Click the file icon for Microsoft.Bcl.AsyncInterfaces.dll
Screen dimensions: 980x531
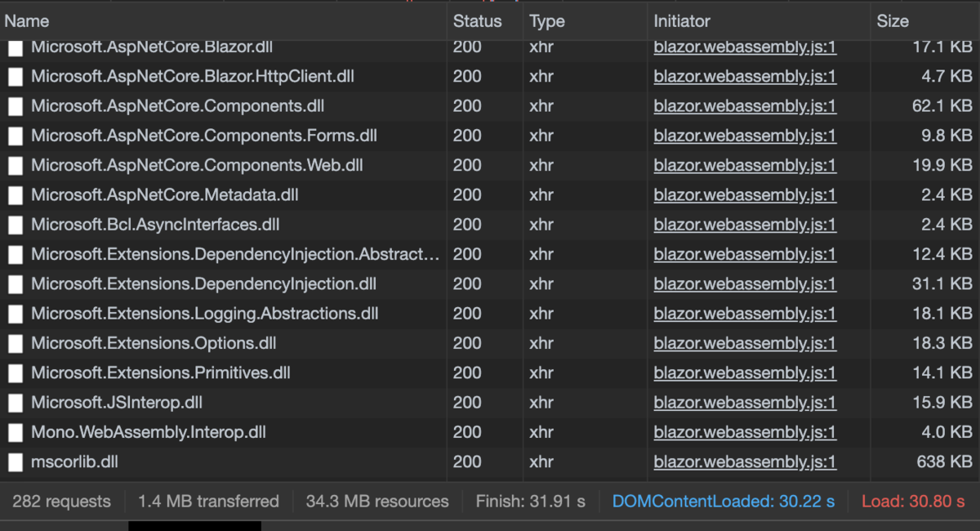click(x=16, y=225)
